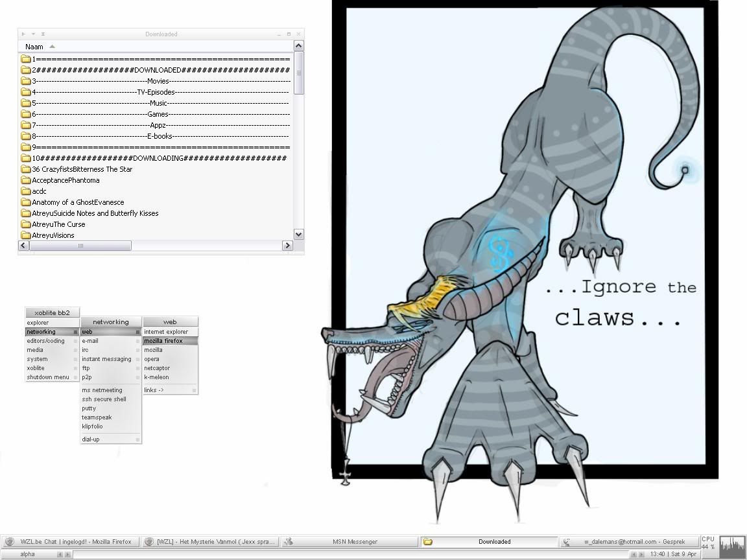
Task: Switch to WZL.be Chat Firefox window
Action: 71,541
